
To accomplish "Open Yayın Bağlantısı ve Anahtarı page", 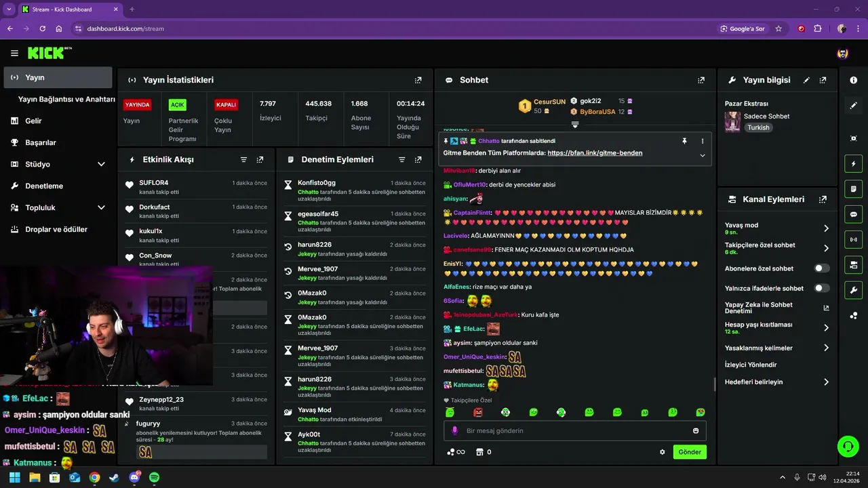I will (66, 99).
